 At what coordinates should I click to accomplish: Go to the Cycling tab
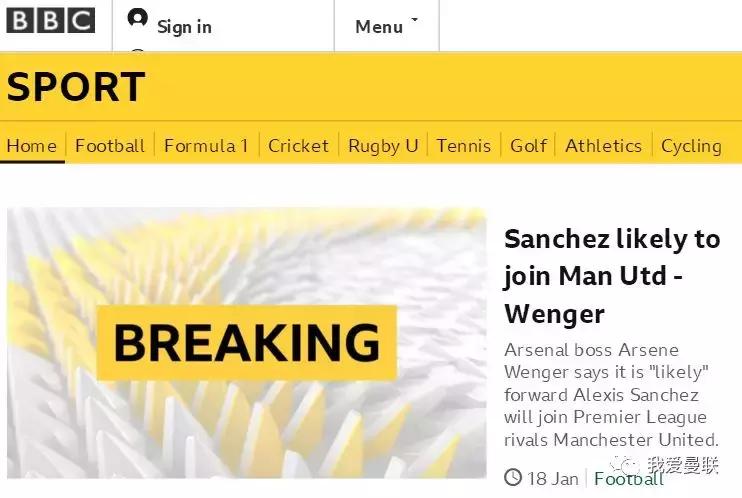click(691, 146)
